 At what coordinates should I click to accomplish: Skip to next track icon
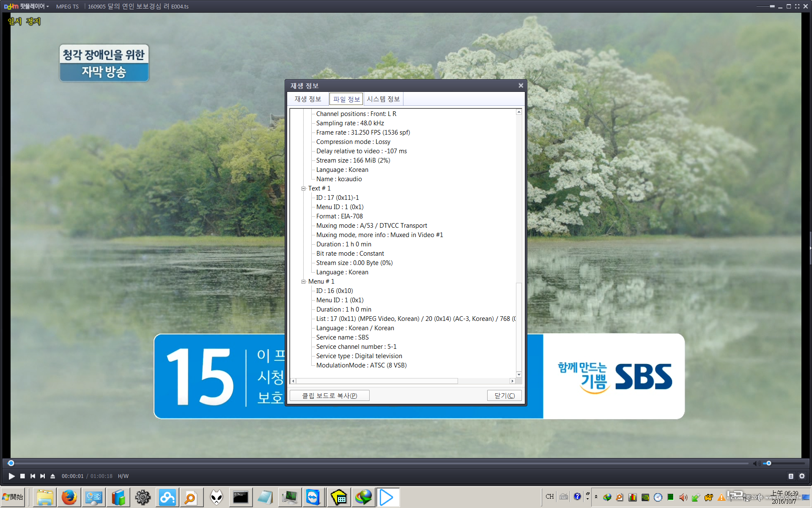tap(42, 476)
